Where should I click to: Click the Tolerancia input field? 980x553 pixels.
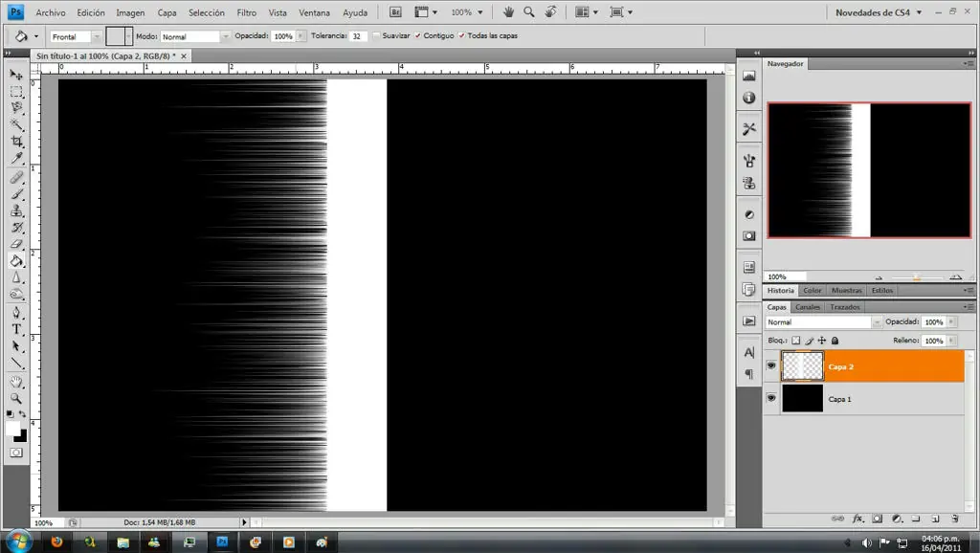(358, 36)
